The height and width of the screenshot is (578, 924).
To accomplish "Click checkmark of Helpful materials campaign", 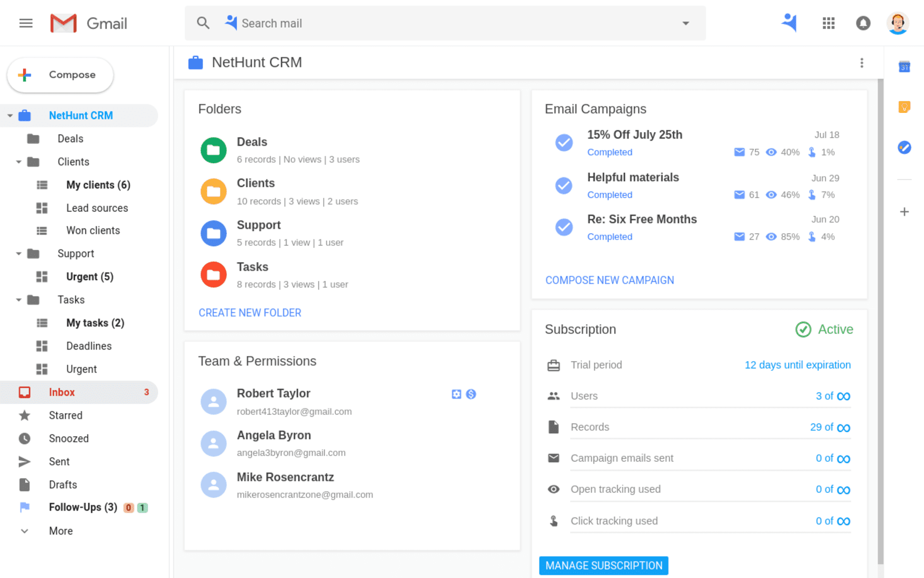I will point(564,186).
